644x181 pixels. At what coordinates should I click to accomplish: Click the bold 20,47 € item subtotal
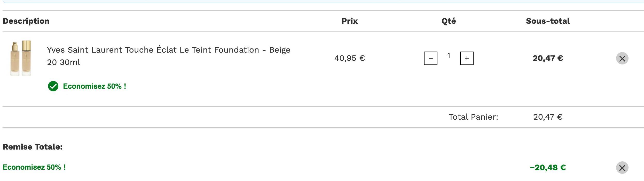pyautogui.click(x=548, y=58)
